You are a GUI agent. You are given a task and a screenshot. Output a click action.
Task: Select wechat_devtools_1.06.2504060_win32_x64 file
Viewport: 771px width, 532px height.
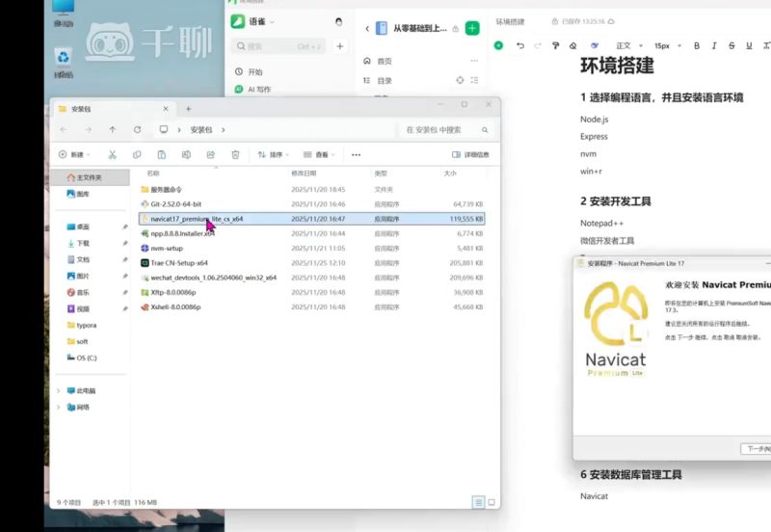311,278
